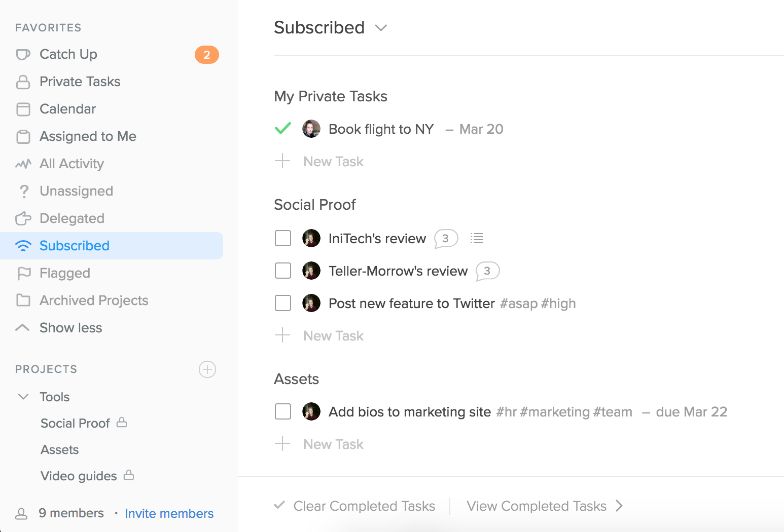Open comments bubble on IniTech's review
Screen dimensions: 784x532
click(x=446, y=239)
